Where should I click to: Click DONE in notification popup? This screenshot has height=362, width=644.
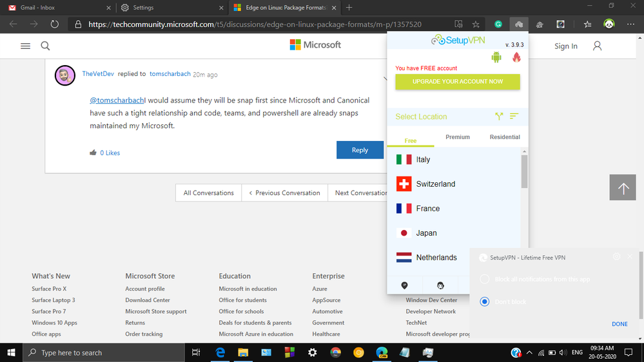tap(620, 324)
